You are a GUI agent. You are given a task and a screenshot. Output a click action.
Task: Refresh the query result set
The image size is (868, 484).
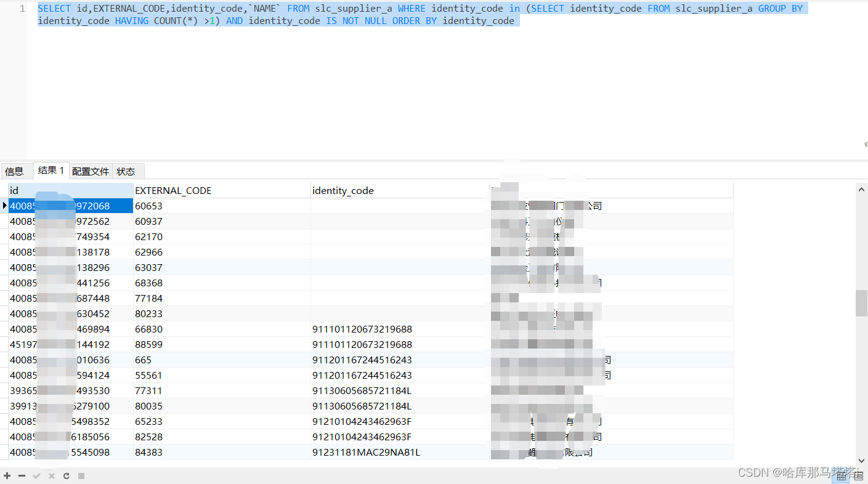[66, 475]
